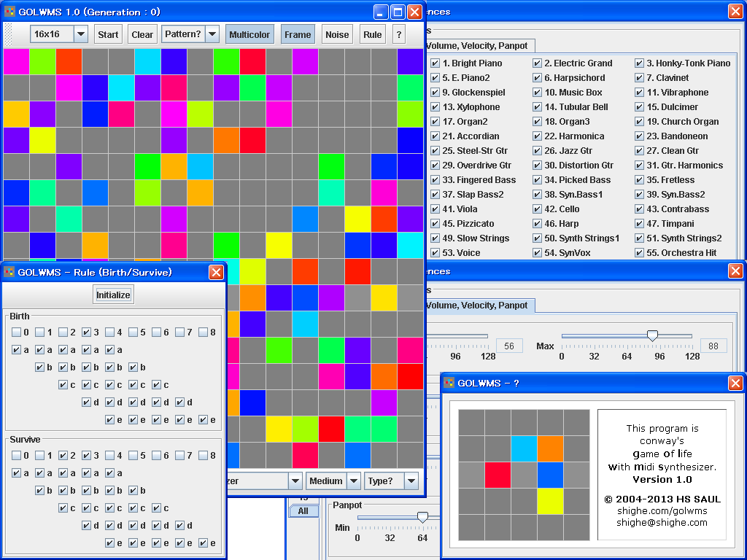Click the All button near Panpot
This screenshot has width=747, height=560.
click(x=303, y=511)
